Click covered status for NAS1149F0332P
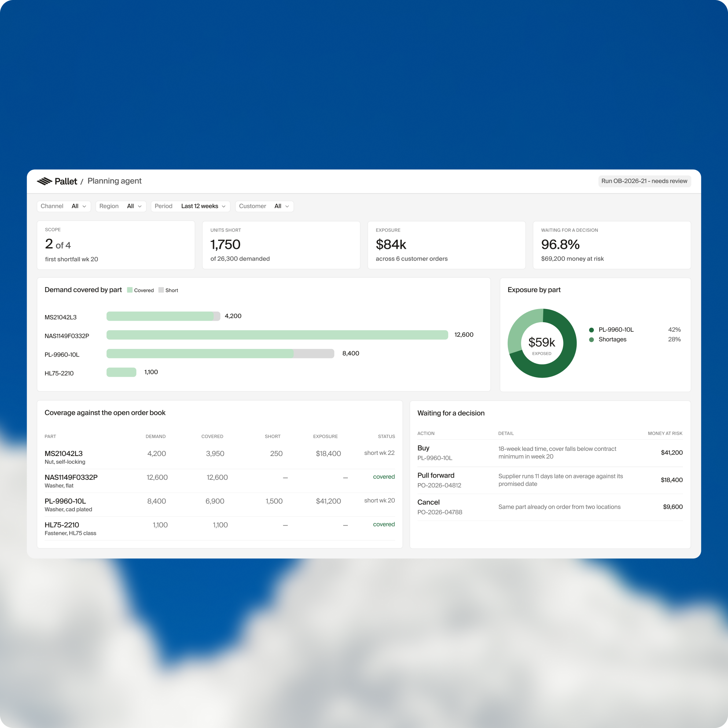Viewport: 728px width, 728px height. click(x=383, y=477)
